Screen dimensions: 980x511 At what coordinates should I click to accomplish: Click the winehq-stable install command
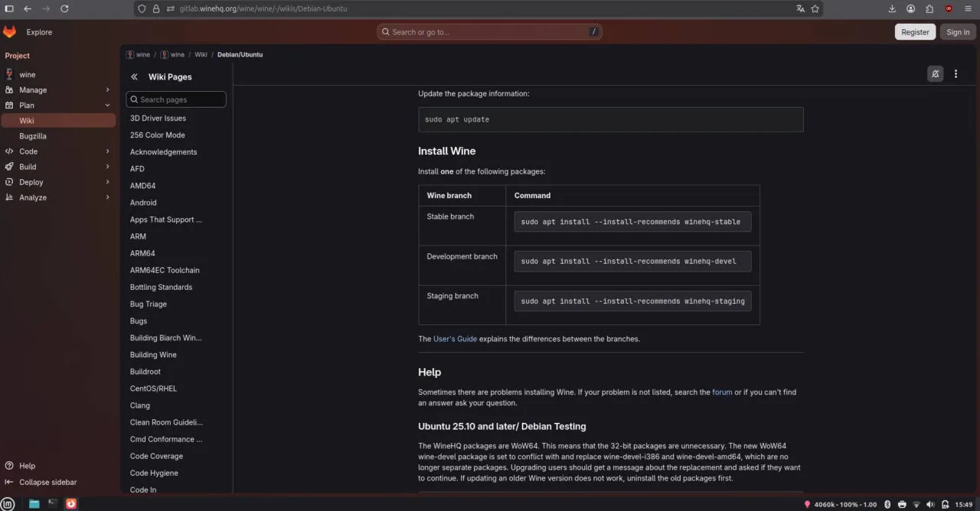[632, 222]
